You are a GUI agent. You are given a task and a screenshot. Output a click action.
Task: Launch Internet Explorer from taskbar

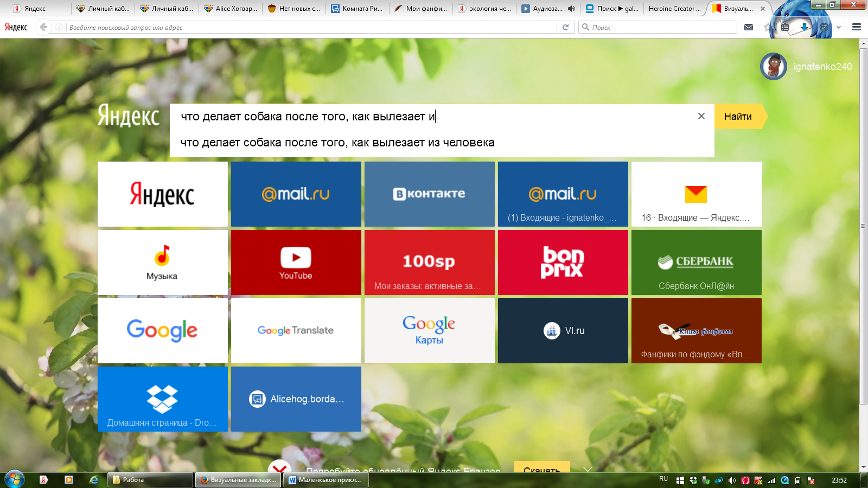[x=94, y=480]
